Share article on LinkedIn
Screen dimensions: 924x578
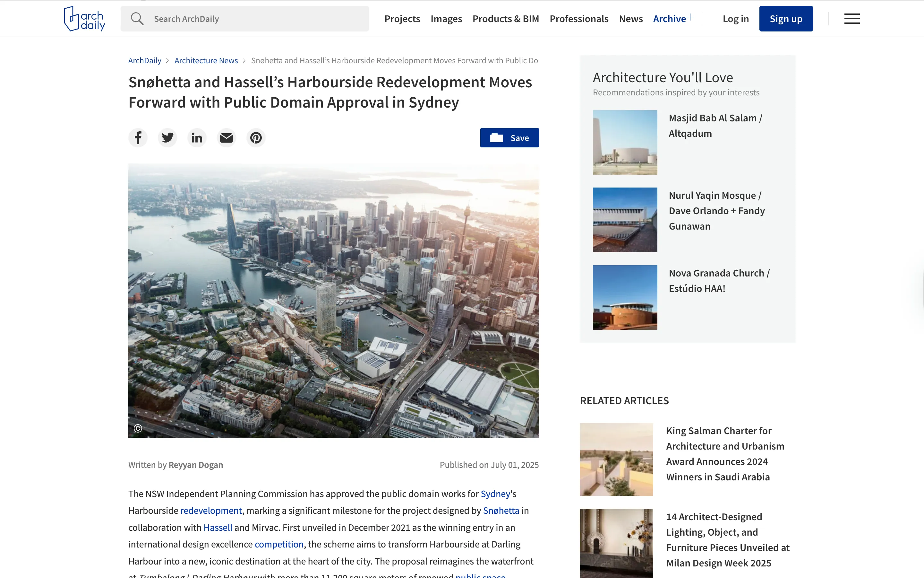197,138
